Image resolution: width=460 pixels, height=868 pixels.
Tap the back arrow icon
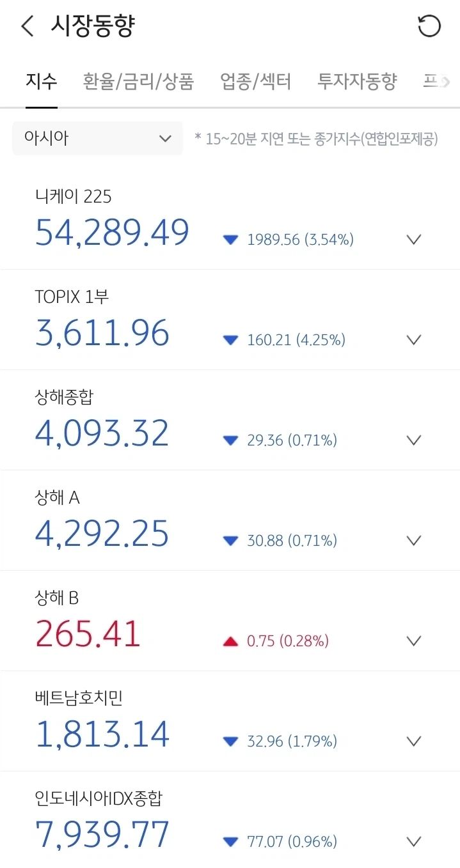point(27,27)
